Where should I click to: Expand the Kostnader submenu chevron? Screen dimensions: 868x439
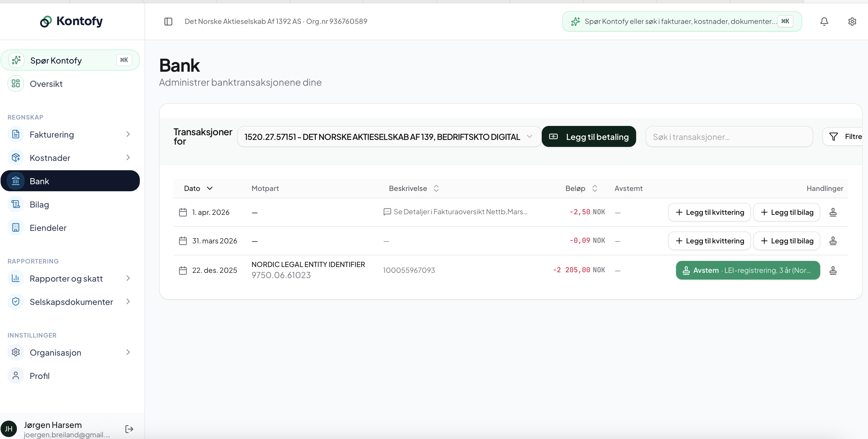128,157
